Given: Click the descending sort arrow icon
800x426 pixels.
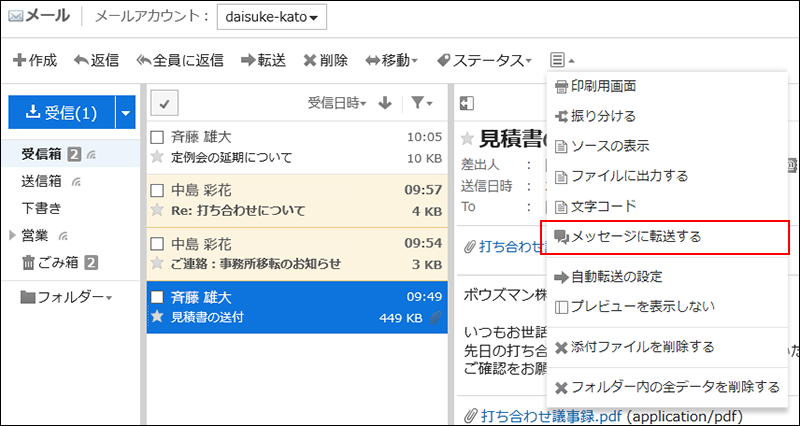Looking at the screenshot, I should coord(385,104).
